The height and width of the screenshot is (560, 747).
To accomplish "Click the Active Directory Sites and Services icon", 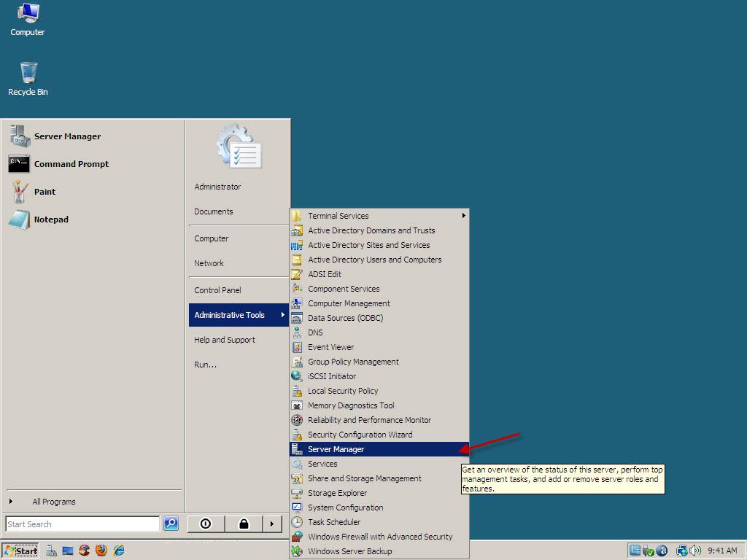I will point(297,245).
